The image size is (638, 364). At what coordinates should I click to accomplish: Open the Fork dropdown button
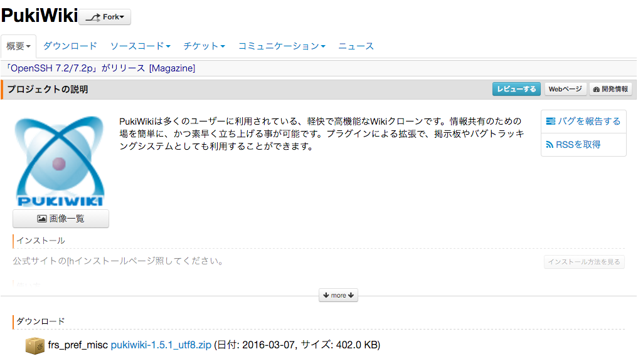coord(105,17)
